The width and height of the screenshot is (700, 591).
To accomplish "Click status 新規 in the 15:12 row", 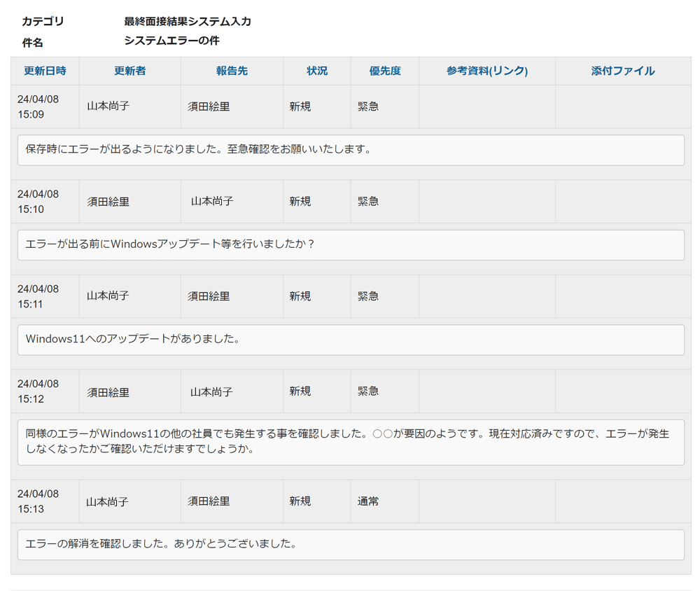I will click(x=300, y=391).
